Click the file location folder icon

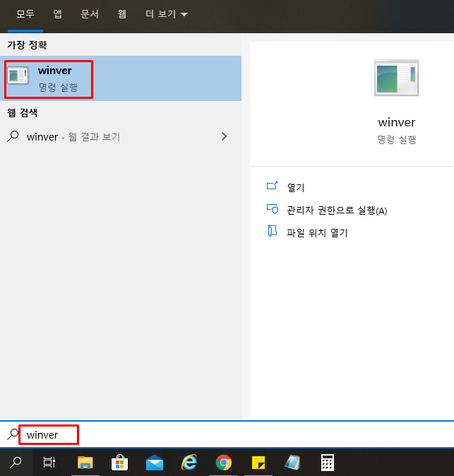(273, 231)
